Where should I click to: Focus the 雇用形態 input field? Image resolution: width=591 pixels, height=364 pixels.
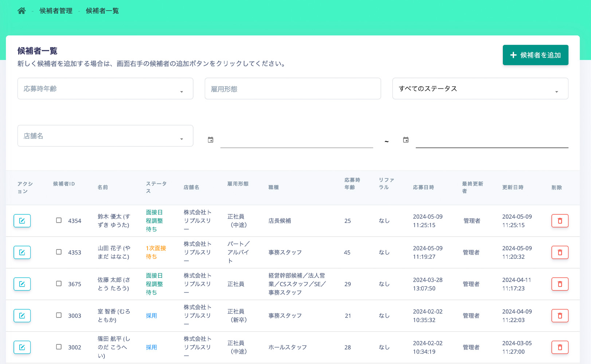coord(293,88)
